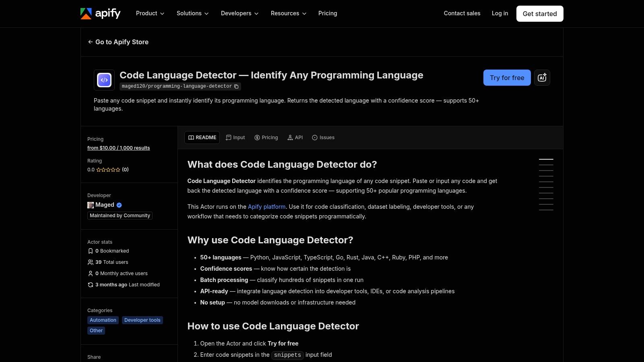Click '3 months ago Last modified' text
This screenshot has width=644, height=362.
[128, 285]
